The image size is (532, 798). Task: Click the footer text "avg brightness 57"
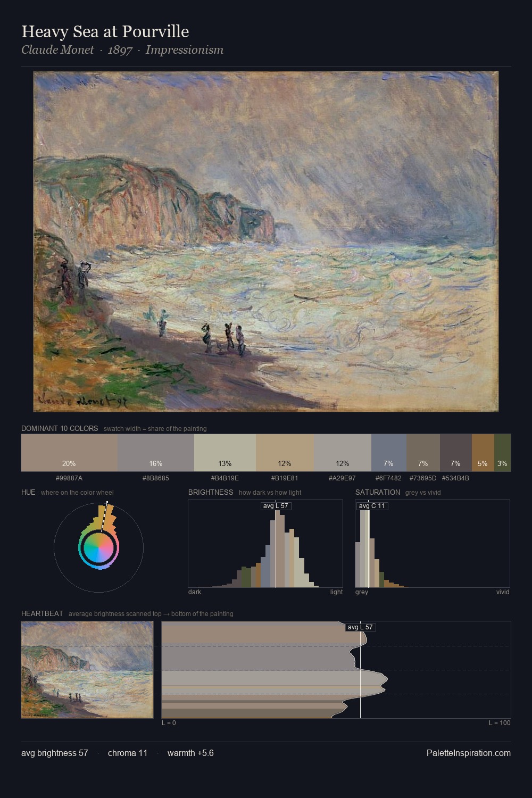pyautogui.click(x=55, y=753)
